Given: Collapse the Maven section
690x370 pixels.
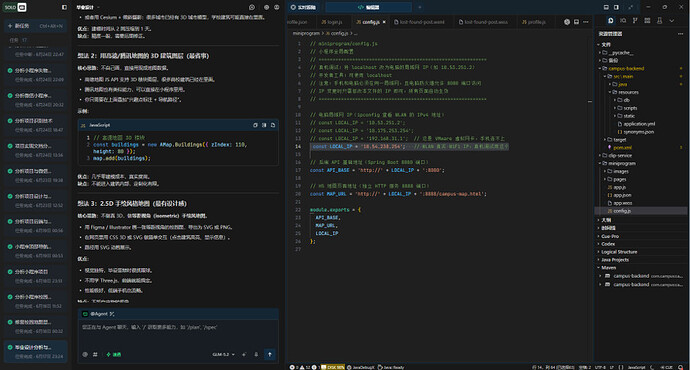Looking at the screenshot, I should (640, 267).
